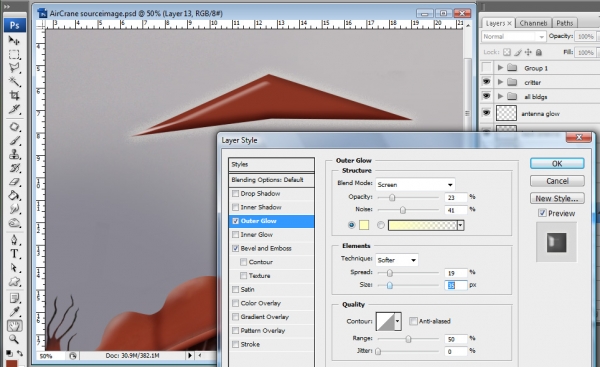Enable the Drop Shadow checkbox
The width and height of the screenshot is (600, 367).
(236, 194)
